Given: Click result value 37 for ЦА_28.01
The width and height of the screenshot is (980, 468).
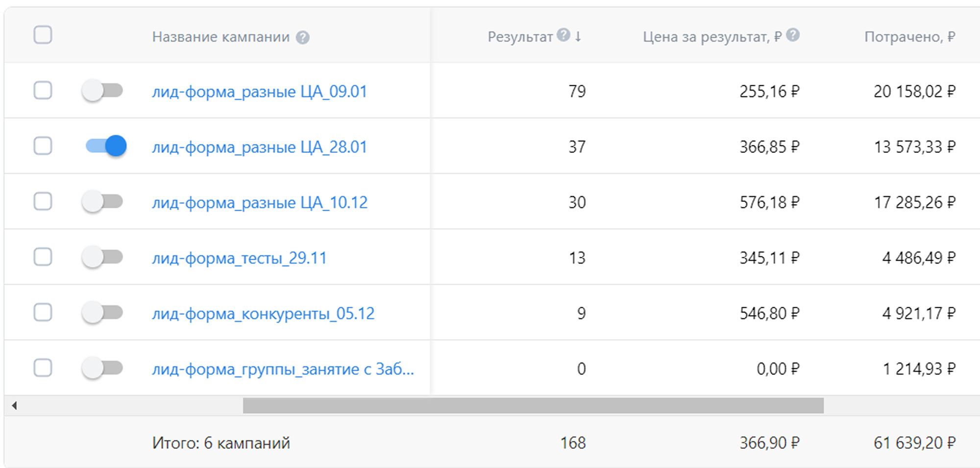Looking at the screenshot, I should tap(577, 147).
